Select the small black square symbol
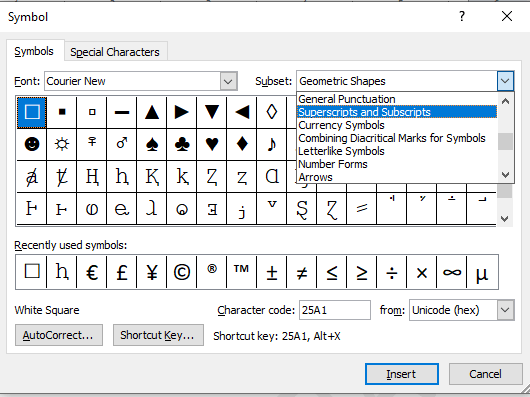 (62, 112)
